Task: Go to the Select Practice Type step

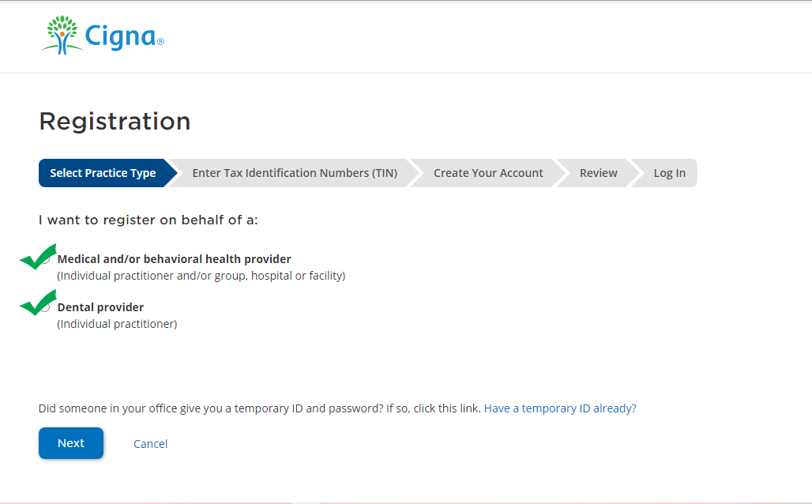Action: 103,173
